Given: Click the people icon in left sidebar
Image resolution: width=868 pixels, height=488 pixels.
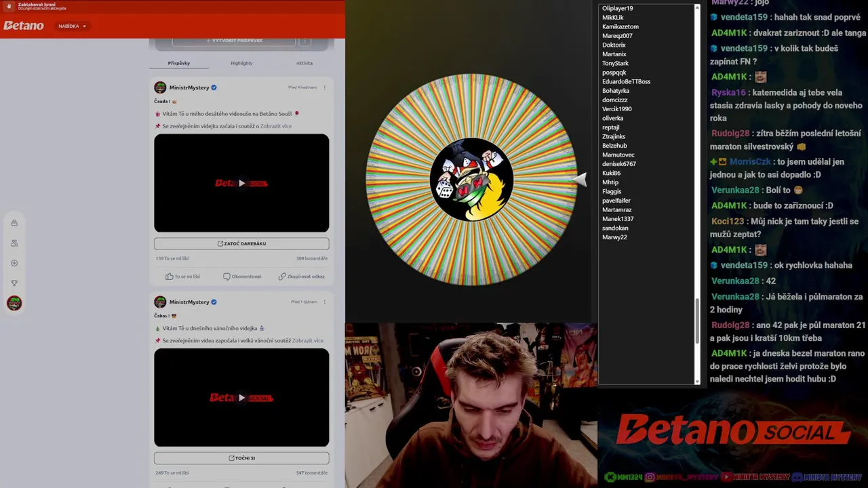Looking at the screenshot, I should 14,243.
